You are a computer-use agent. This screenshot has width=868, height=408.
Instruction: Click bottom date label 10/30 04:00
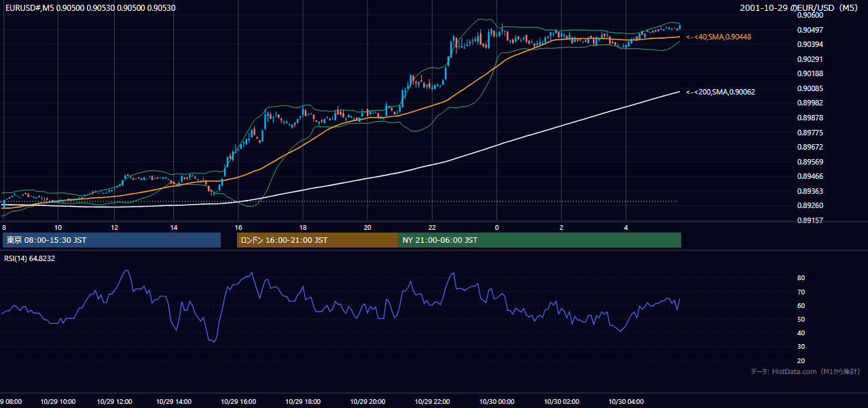626,402
